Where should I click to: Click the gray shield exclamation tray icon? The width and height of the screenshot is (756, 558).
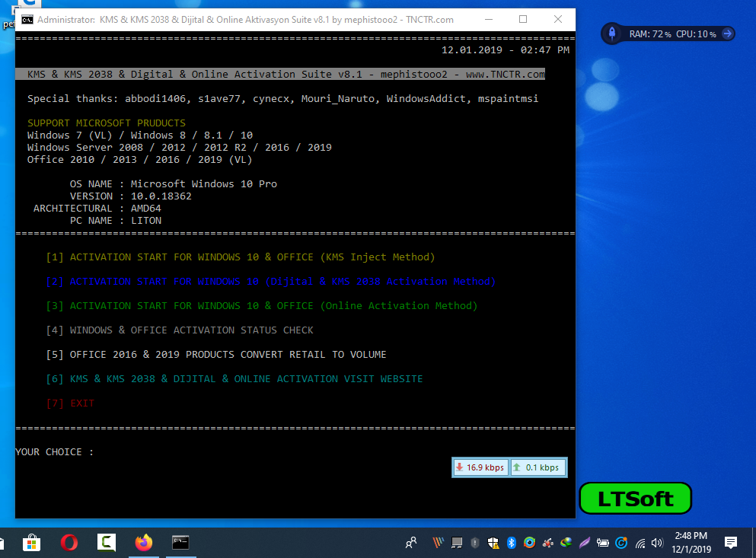coord(475,543)
